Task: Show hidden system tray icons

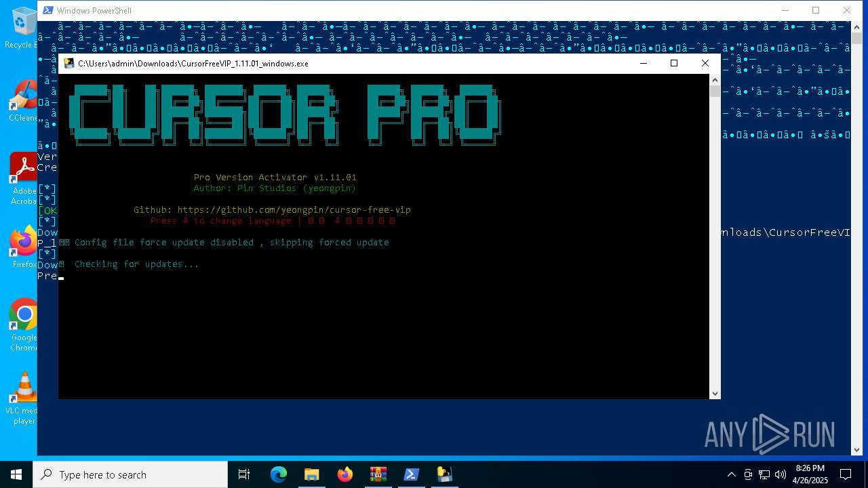Action: coord(731,474)
